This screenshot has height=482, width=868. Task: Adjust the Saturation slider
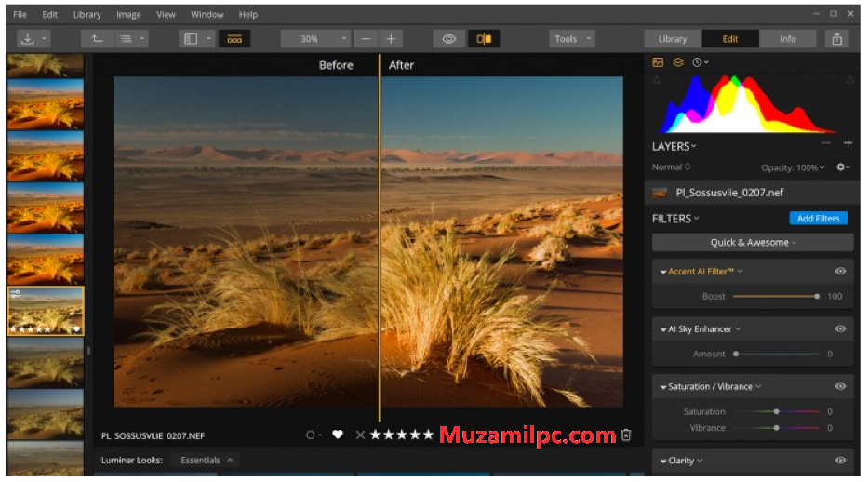click(777, 411)
